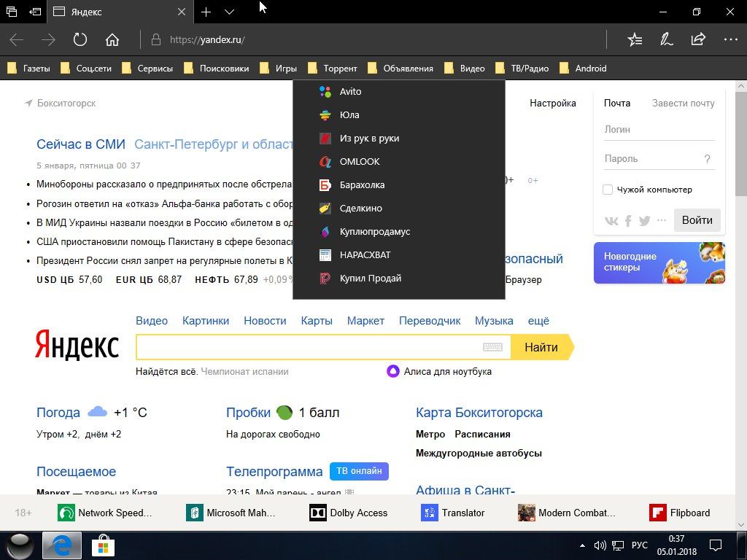The height and width of the screenshot is (560, 747).
Task: Click the Бокситогорск location link
Action: click(x=66, y=103)
